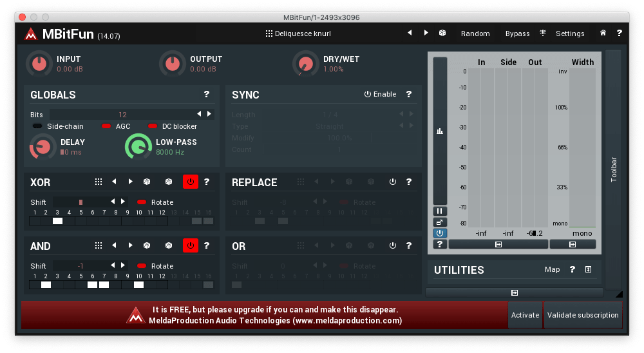
Task: Open REPLACE help question mark
Action: (409, 182)
